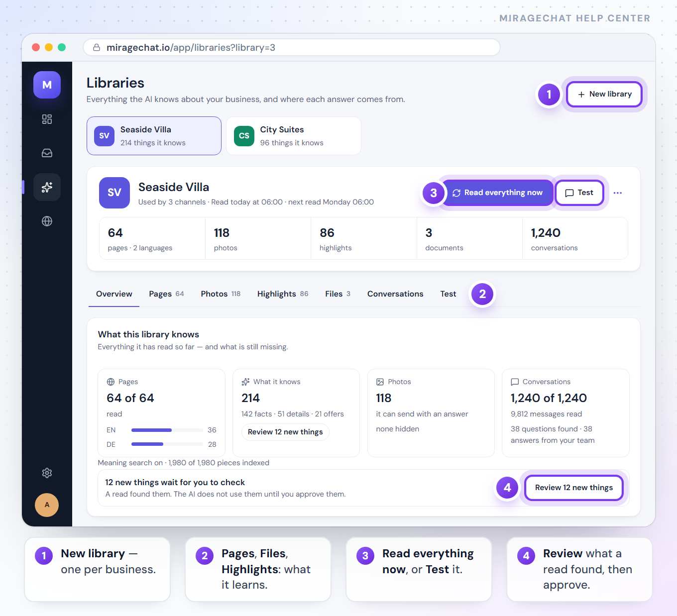Click the 64 pages stat
Screen dimensions: 677x616
click(152, 239)
